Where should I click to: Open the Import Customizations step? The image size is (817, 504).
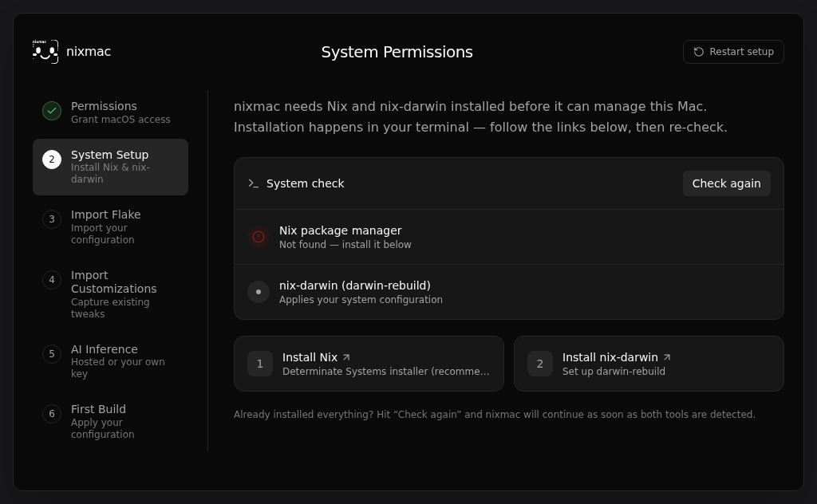[x=110, y=294]
